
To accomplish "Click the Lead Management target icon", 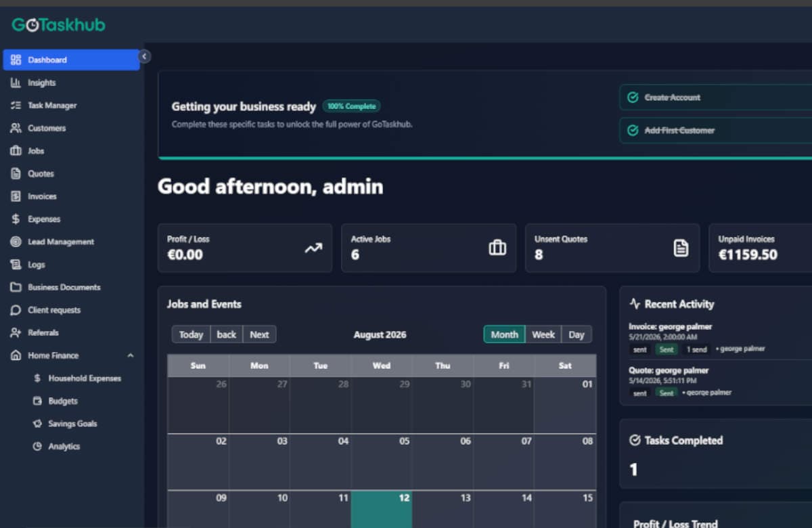I will click(x=16, y=242).
